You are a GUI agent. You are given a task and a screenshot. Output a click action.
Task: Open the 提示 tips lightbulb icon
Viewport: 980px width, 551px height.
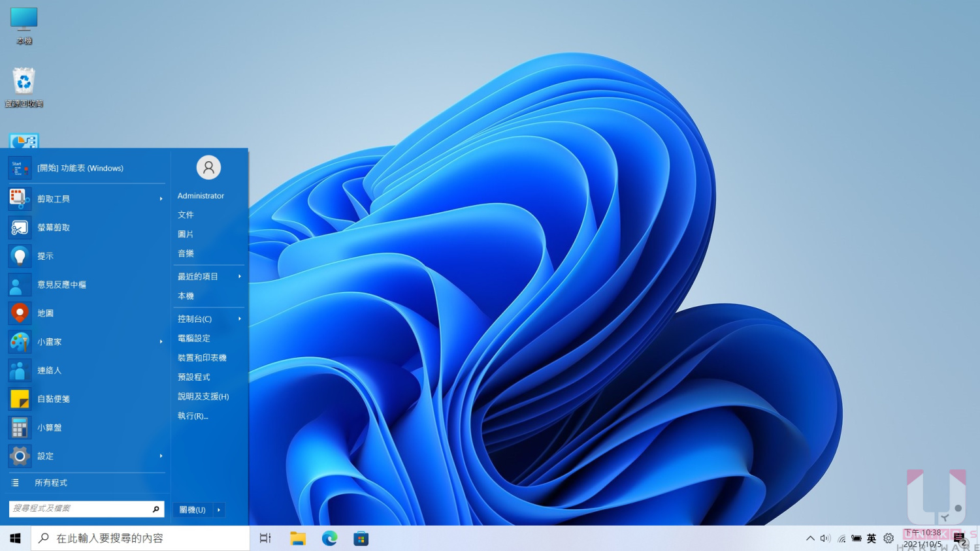[20, 256]
